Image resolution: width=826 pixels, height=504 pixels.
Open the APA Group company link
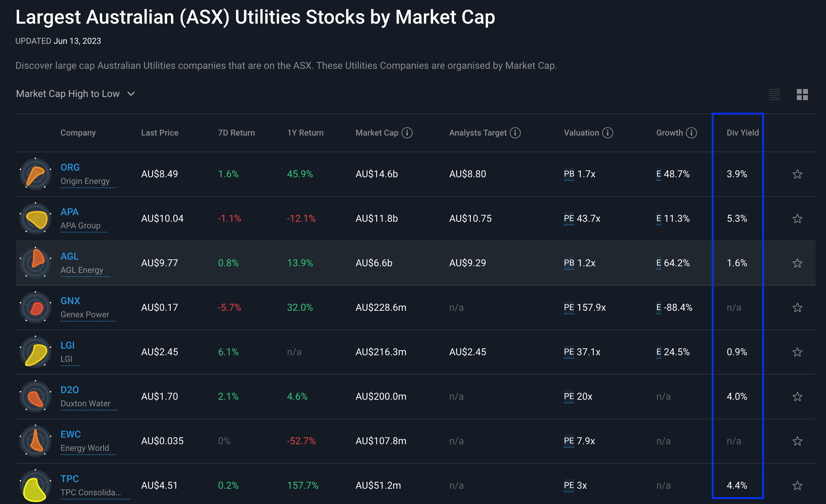tap(80, 226)
